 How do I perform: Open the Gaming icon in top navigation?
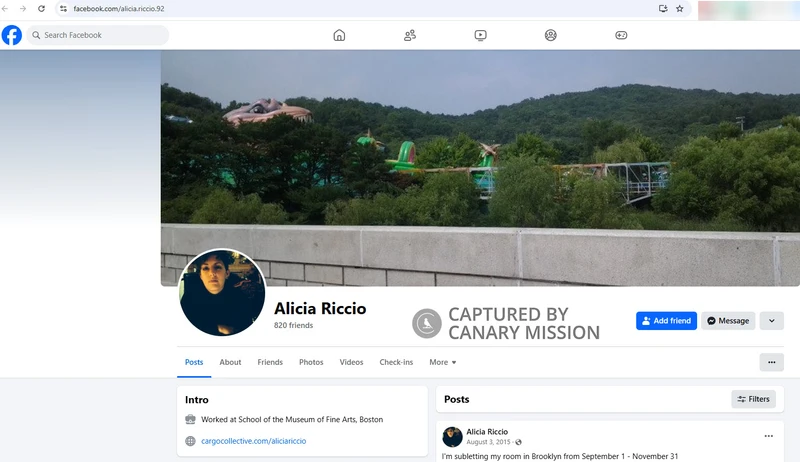pyautogui.click(x=621, y=35)
